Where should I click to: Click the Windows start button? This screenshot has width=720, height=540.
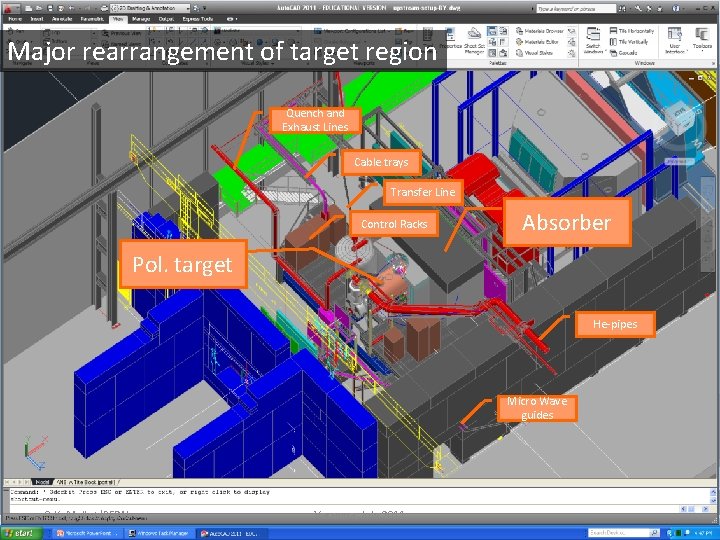[x=22, y=533]
